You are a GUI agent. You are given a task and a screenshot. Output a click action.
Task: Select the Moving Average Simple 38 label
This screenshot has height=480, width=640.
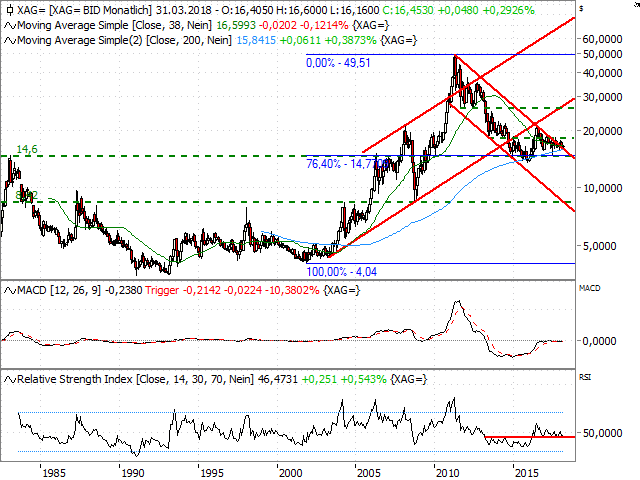tap(115, 25)
